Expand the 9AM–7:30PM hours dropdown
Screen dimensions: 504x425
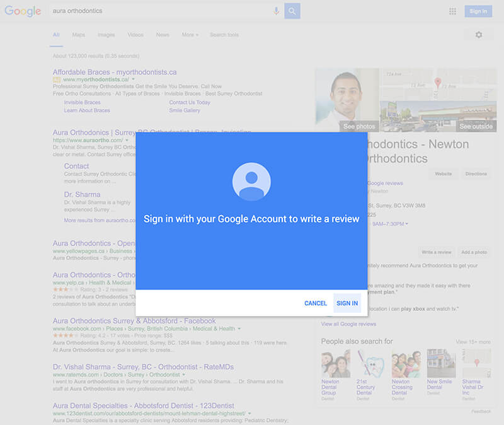click(390, 224)
